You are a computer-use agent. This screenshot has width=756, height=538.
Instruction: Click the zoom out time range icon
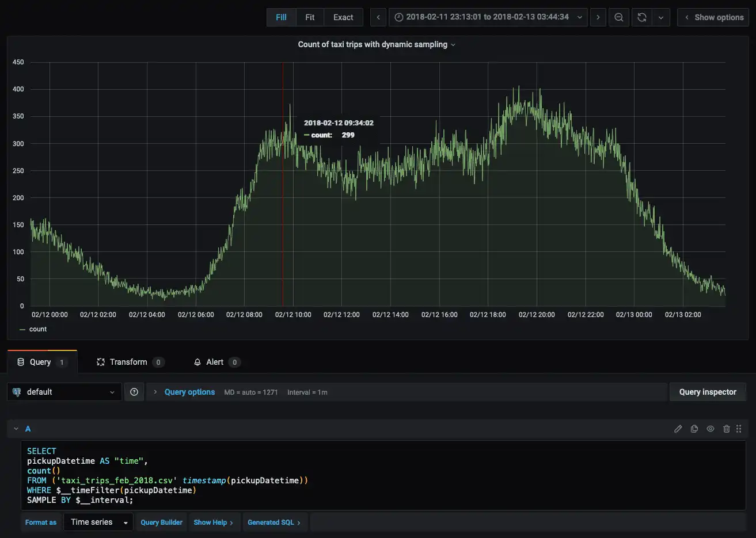tap(618, 17)
